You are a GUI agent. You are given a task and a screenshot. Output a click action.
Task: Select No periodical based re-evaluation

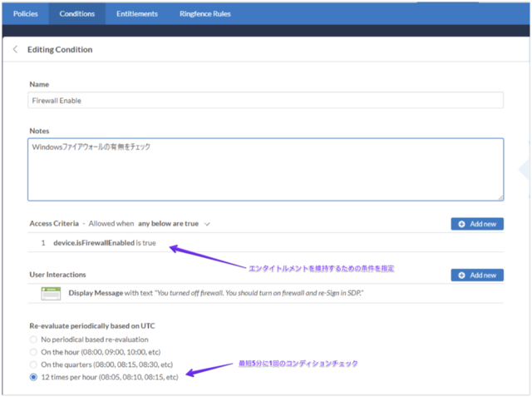[x=33, y=340]
